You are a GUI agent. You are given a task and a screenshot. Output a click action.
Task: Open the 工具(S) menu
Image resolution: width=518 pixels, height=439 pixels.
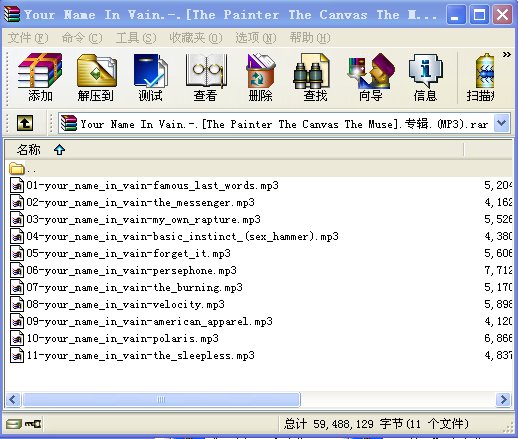pyautogui.click(x=136, y=38)
